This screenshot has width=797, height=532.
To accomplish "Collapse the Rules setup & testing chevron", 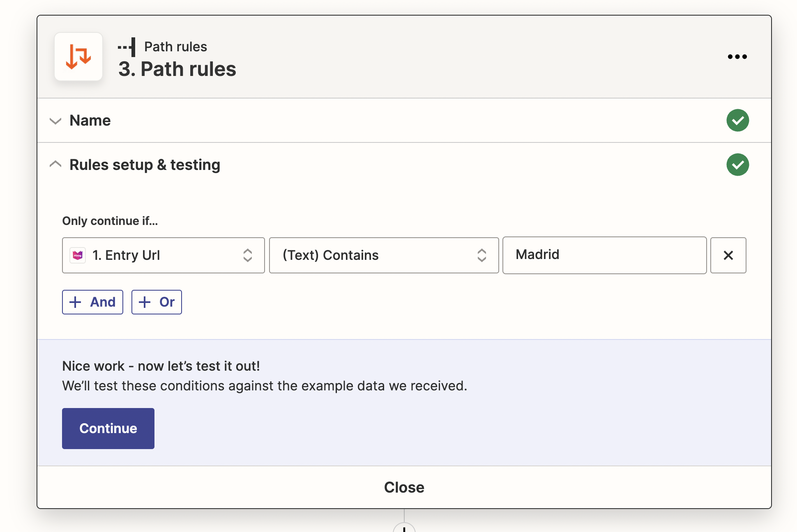I will 55,165.
